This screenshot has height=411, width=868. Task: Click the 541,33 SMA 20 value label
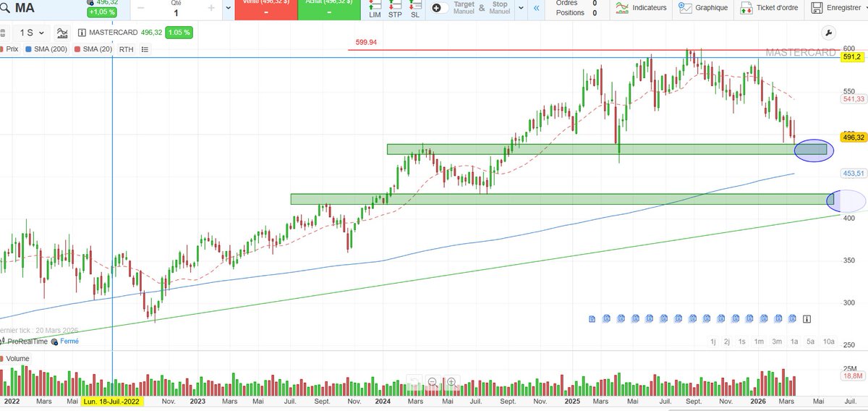click(x=854, y=99)
